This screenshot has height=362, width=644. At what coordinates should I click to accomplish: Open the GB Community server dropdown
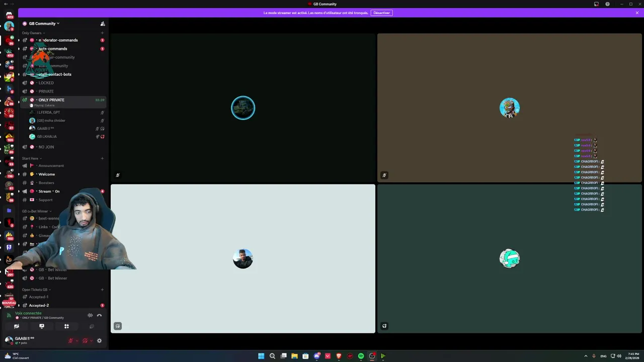tap(44, 24)
